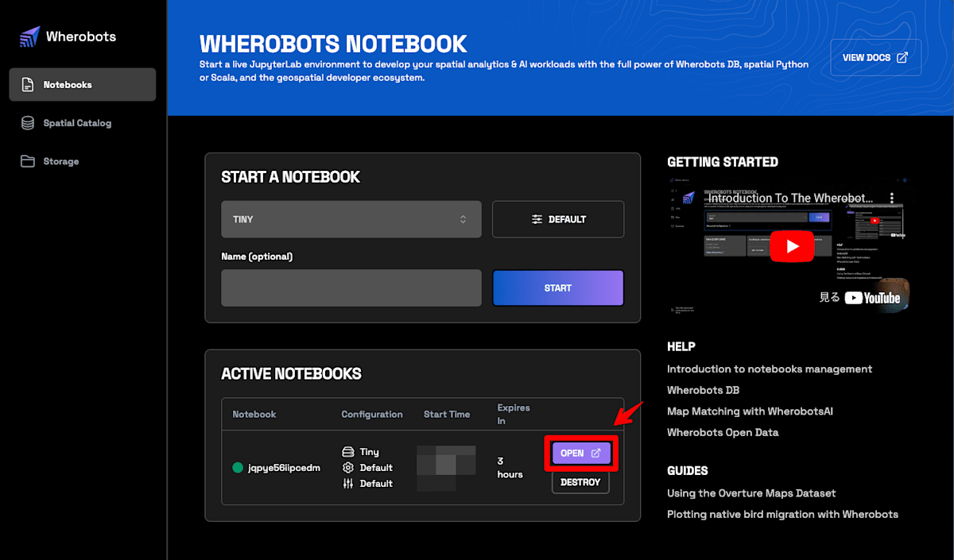Open Map Matching with WherobotsAI link
954x560 pixels.
751,411
